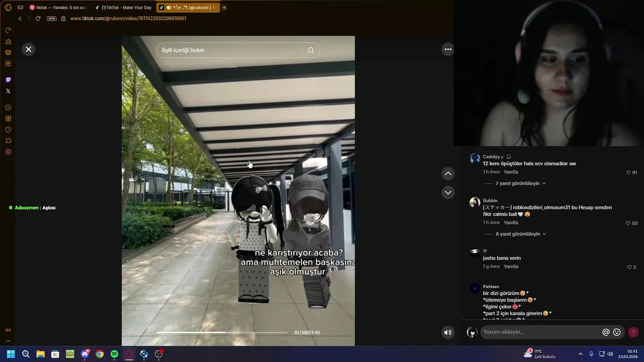Open GX Control speedometer icon in sidebar
Screen dimensions: 644x362
pyautogui.click(x=8, y=30)
